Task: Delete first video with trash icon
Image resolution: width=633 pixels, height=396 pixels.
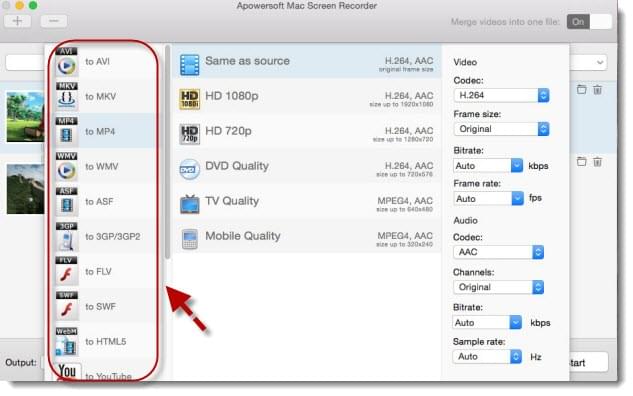Action: tap(597, 90)
